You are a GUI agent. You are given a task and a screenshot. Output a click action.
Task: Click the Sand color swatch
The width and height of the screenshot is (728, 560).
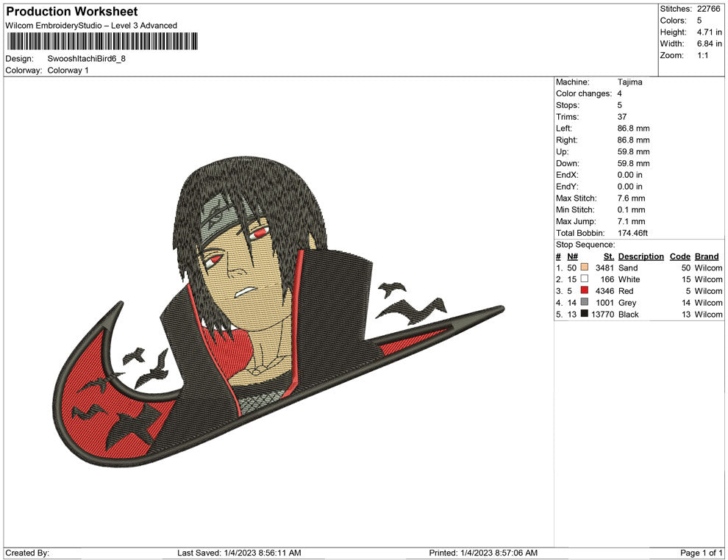tap(585, 268)
